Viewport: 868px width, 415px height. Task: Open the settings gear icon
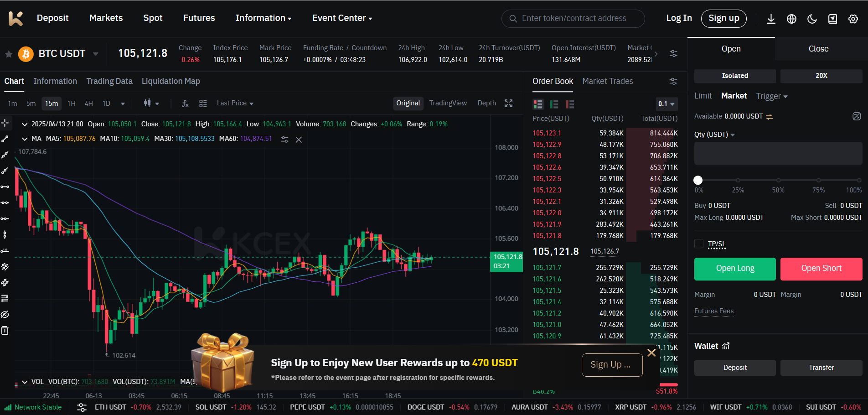point(853,19)
